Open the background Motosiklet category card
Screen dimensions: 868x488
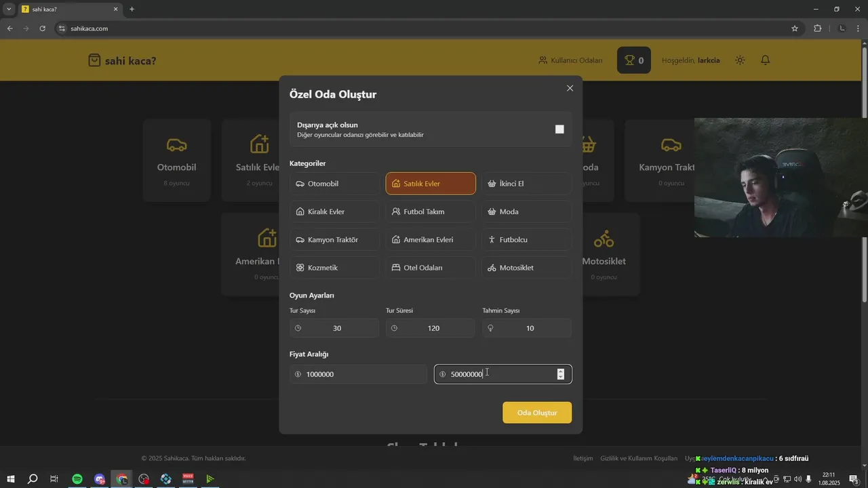(604, 255)
